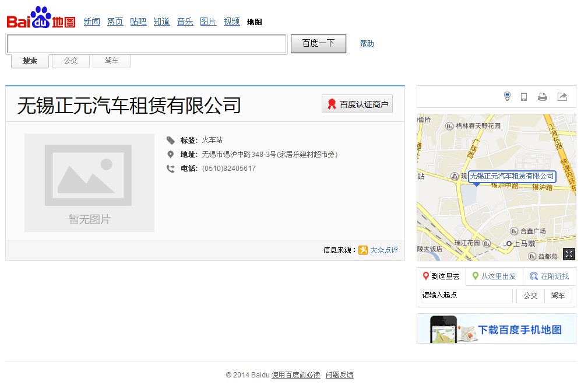Viewport: 588px width, 392px height.
Task: Click the print icon
Action: (x=543, y=97)
